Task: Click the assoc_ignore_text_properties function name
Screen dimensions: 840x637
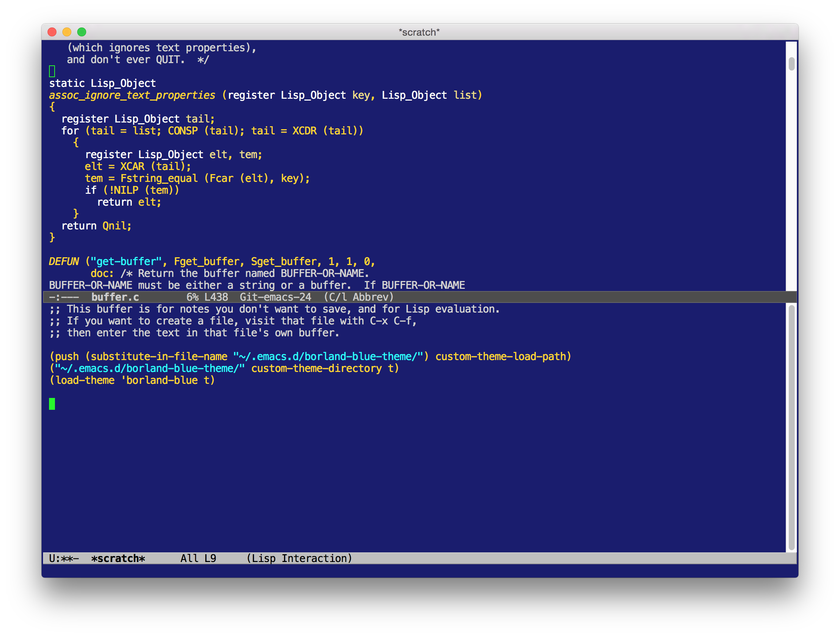Action: tap(132, 95)
